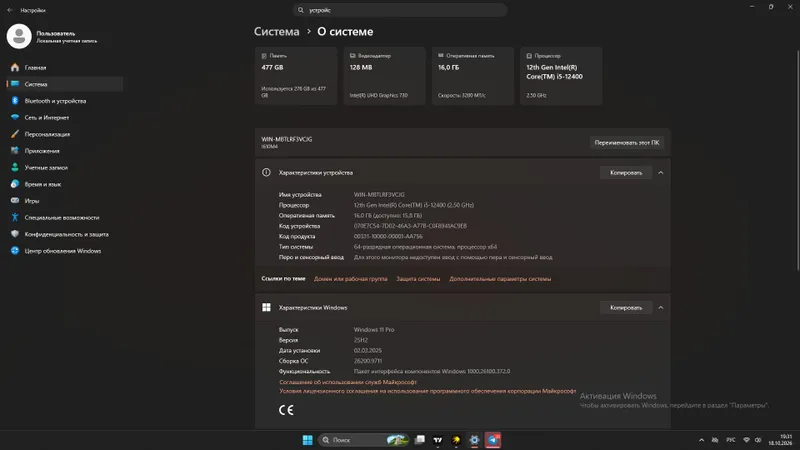This screenshot has width=800, height=450.
Task: Open Соглашение об использовании служб Майкрософт
Action: click(348, 382)
